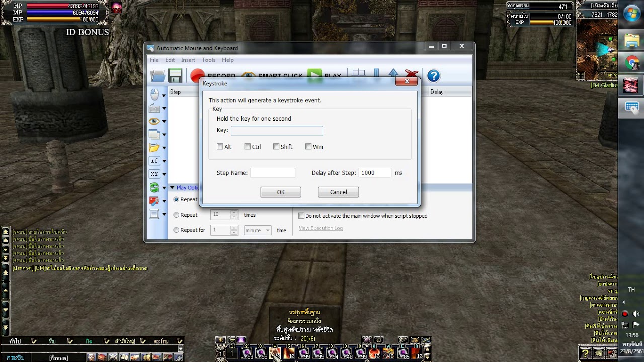The height and width of the screenshot is (362, 644).
Task: Select the Repeat times radio button
Action: [176, 215]
